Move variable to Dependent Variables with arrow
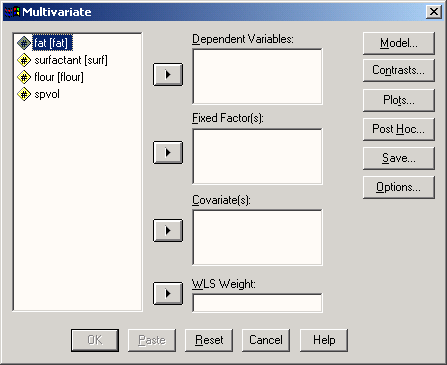 point(168,74)
